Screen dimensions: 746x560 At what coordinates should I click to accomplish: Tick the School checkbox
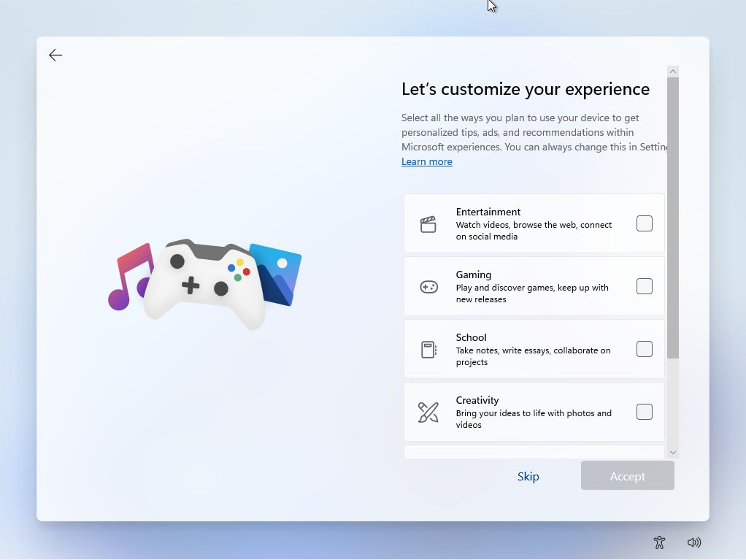(x=645, y=349)
